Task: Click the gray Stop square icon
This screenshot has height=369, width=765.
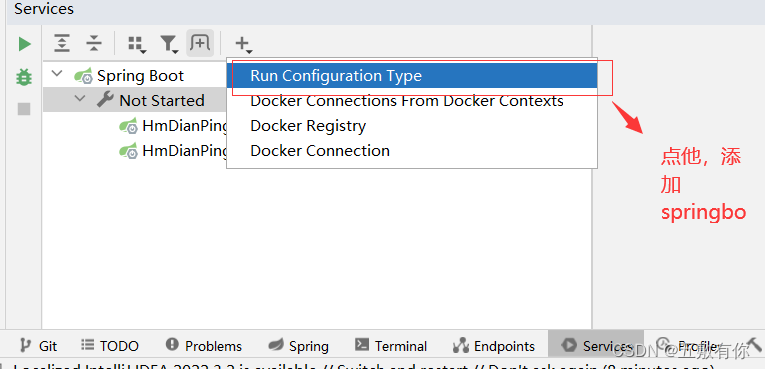Action: click(x=24, y=109)
